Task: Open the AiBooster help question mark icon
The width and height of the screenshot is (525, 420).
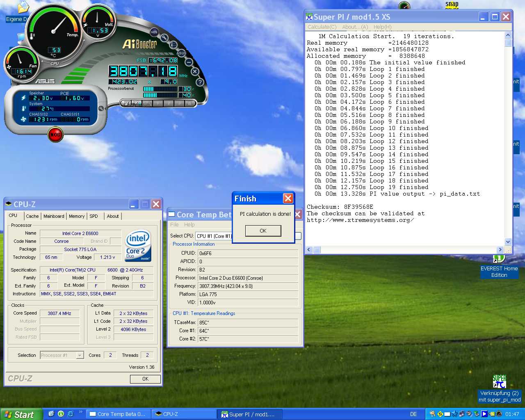Action: 200,82
